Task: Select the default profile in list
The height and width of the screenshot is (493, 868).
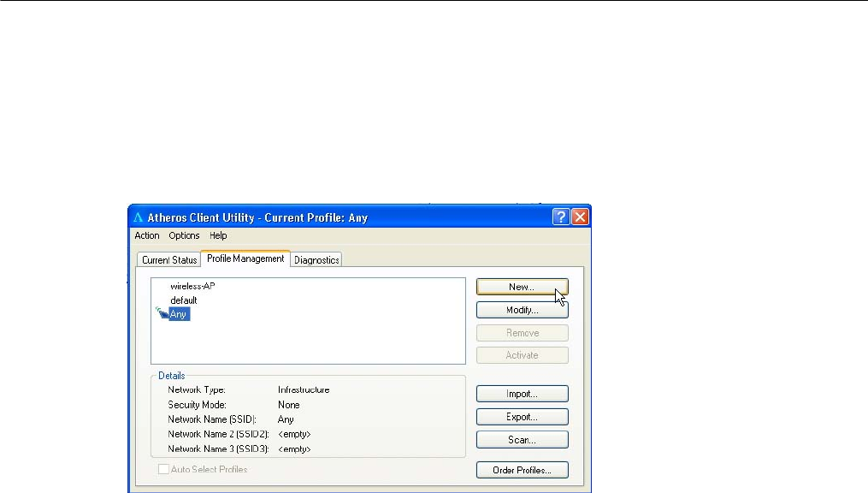Action: pyautogui.click(x=183, y=300)
